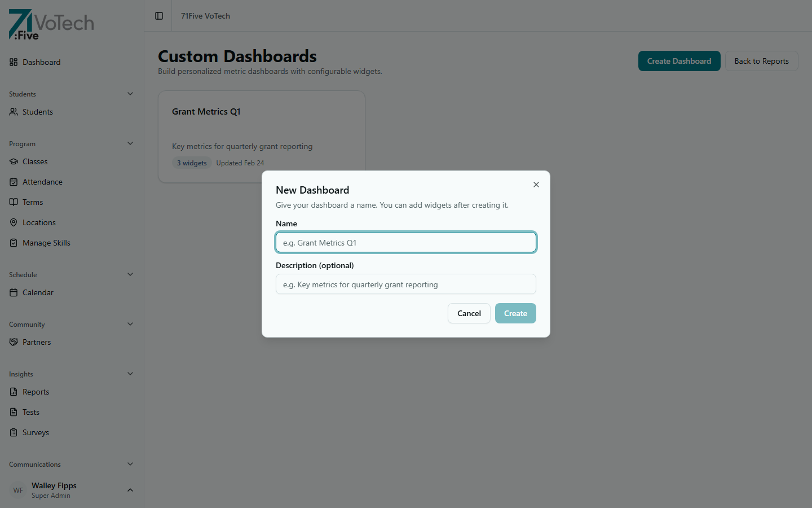Open Attendance via its calendar icon
The width and height of the screenshot is (812, 508).
(x=13, y=182)
